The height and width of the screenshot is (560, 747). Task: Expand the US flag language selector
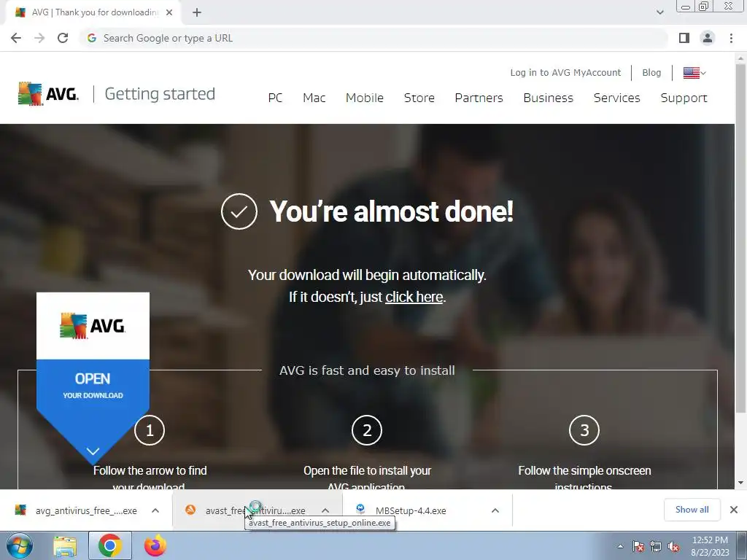point(694,73)
